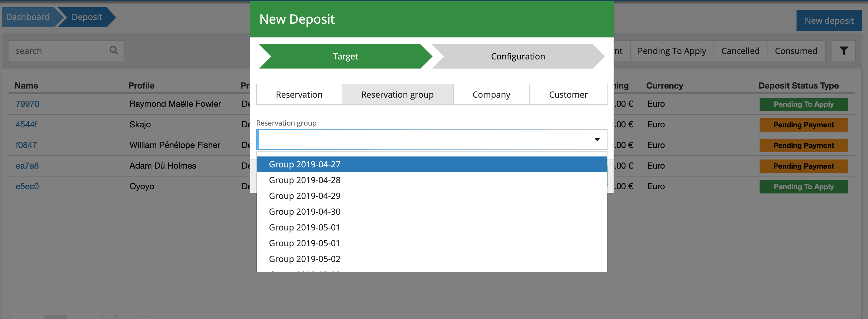The height and width of the screenshot is (319, 868).
Task: Open the filter funnel icon
Action: tap(843, 51)
